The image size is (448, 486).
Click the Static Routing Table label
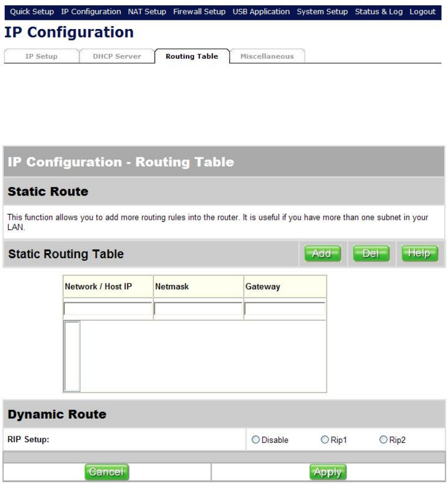tap(66, 254)
